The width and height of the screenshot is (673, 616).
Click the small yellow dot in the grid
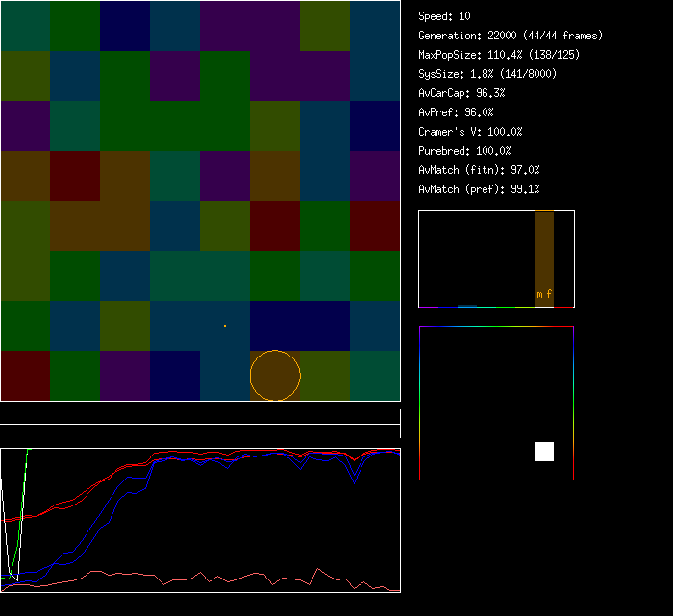(x=225, y=326)
